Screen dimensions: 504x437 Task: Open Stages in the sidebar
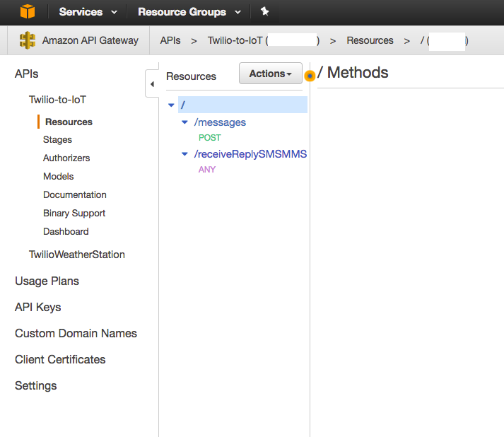click(57, 139)
